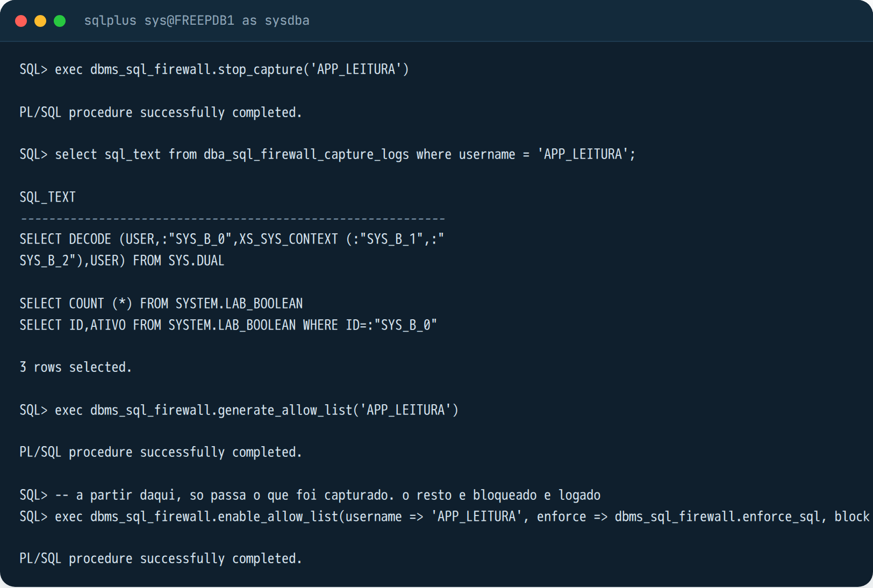
Task: Click the generate_allow_list('APP_LEITURA') command line
Action: (x=239, y=410)
